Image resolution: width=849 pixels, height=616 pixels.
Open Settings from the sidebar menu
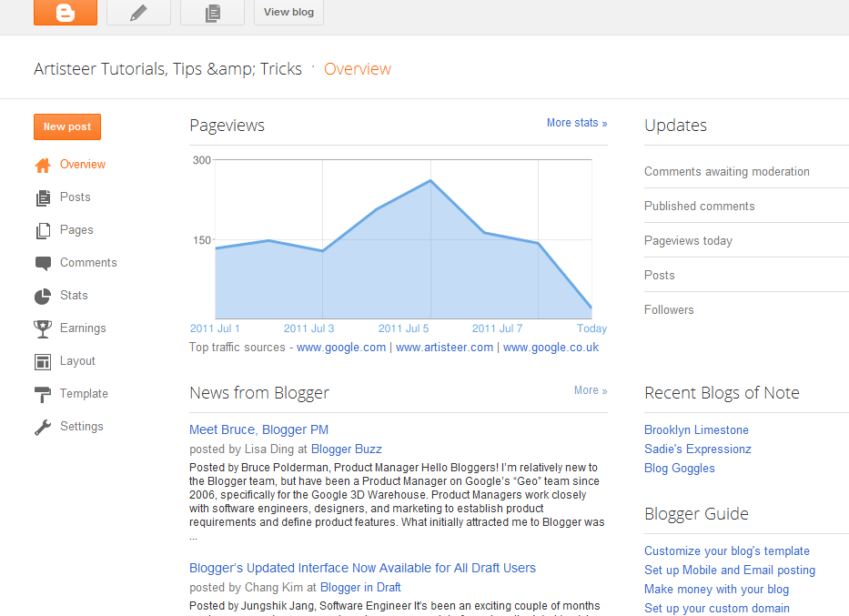(81, 427)
